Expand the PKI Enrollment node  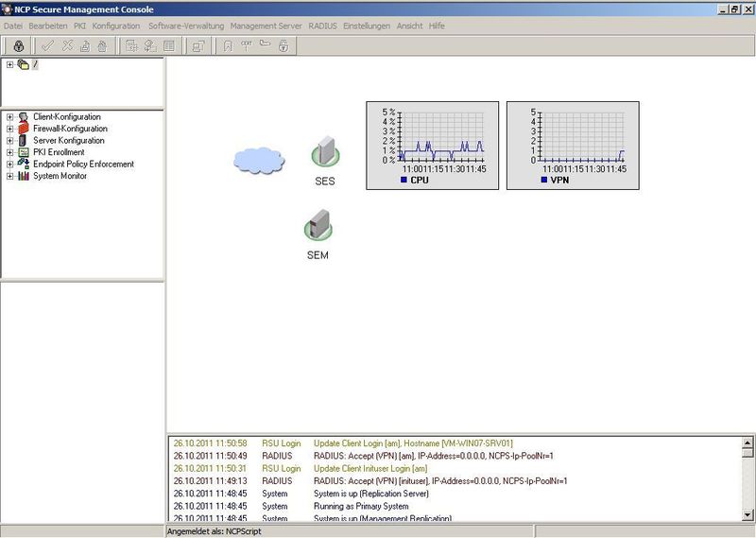(9, 152)
